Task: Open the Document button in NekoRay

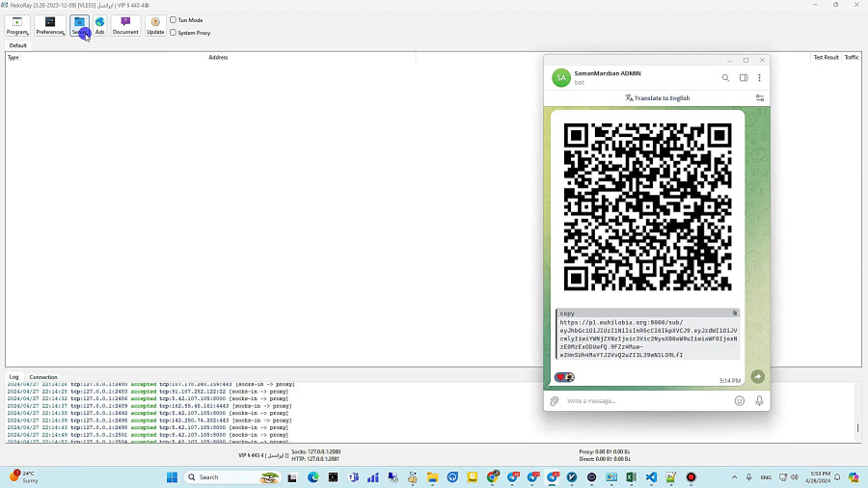Action: [125, 25]
